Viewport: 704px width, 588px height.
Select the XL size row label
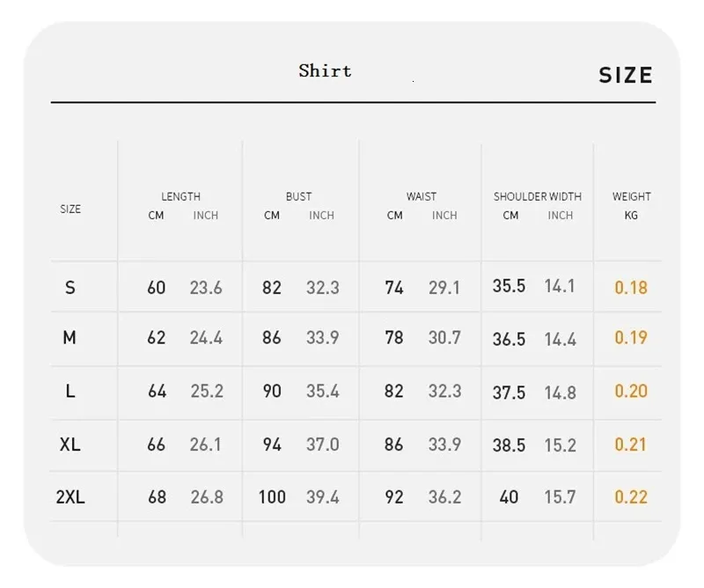70,445
